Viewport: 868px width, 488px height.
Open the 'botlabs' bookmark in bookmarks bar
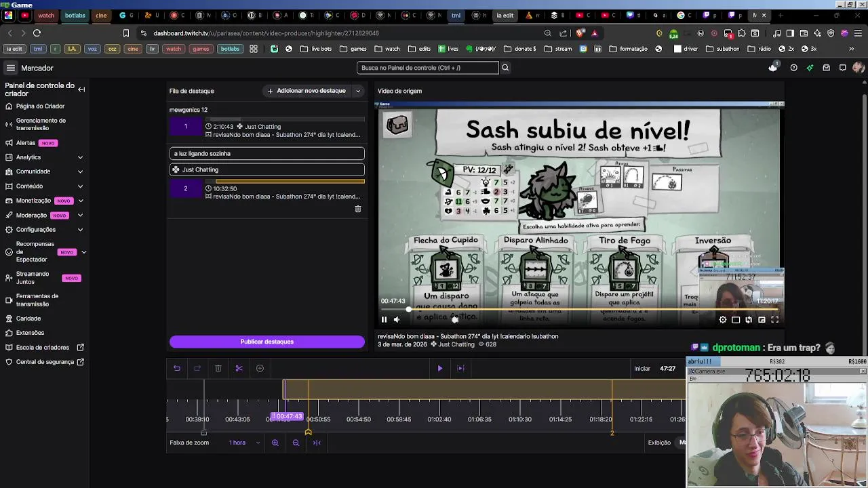pyautogui.click(x=230, y=49)
